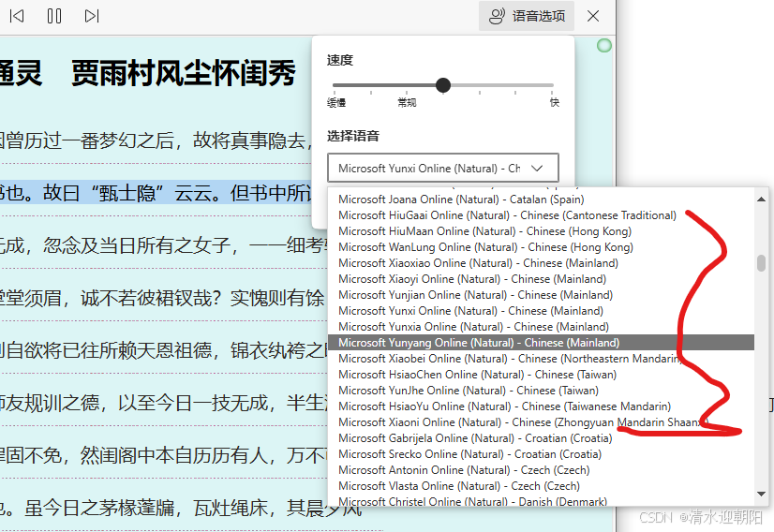Image resolution: width=774 pixels, height=532 pixels.
Task: Click the voice list scroll down arrow
Action: (761, 494)
